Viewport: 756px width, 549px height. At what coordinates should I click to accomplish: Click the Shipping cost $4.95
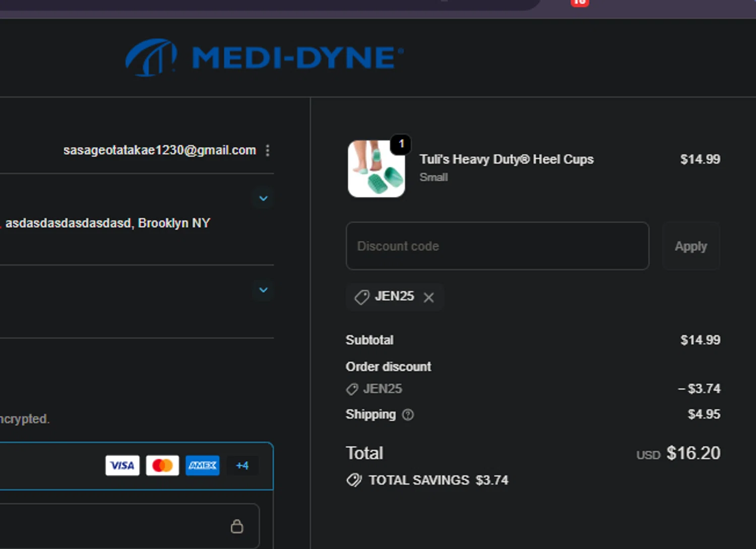pyautogui.click(x=704, y=415)
